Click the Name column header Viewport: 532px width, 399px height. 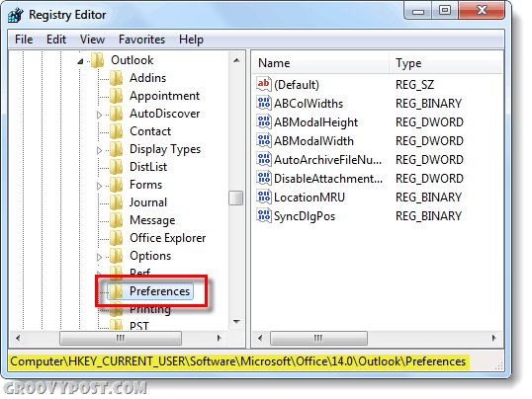[x=320, y=63]
